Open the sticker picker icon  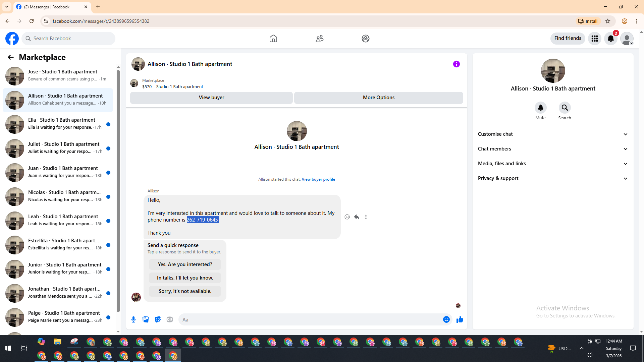tap(158, 319)
